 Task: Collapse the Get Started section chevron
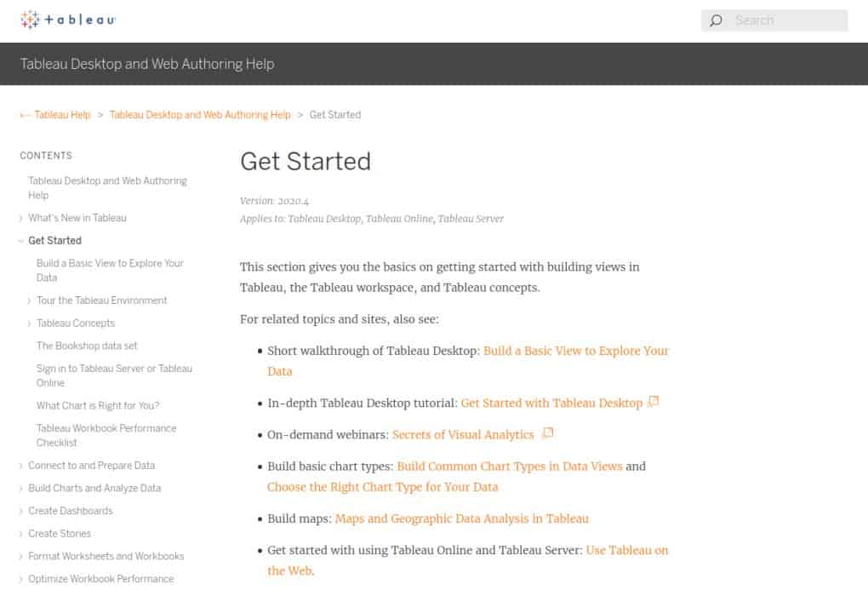click(21, 241)
